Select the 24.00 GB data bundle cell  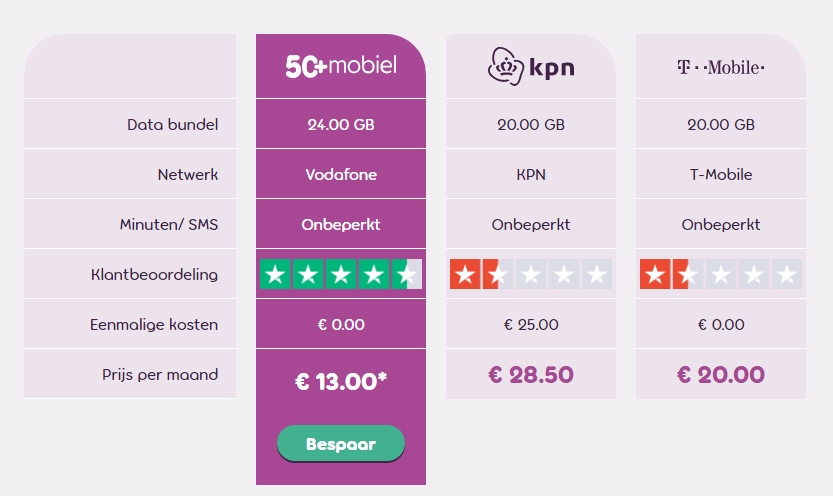point(341,124)
